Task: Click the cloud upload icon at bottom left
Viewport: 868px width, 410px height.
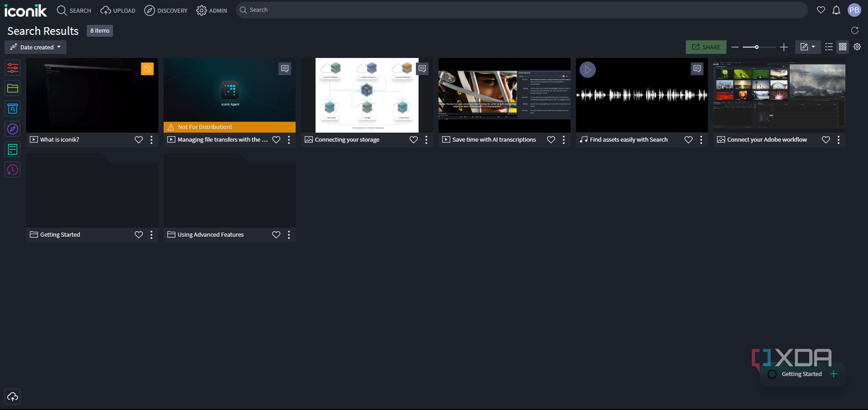Action: 13,397
